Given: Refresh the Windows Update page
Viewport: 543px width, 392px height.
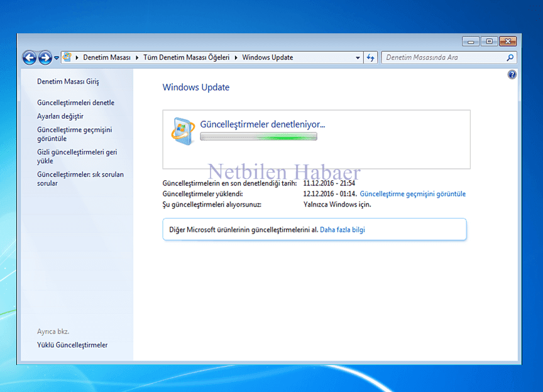Looking at the screenshot, I should [x=371, y=58].
